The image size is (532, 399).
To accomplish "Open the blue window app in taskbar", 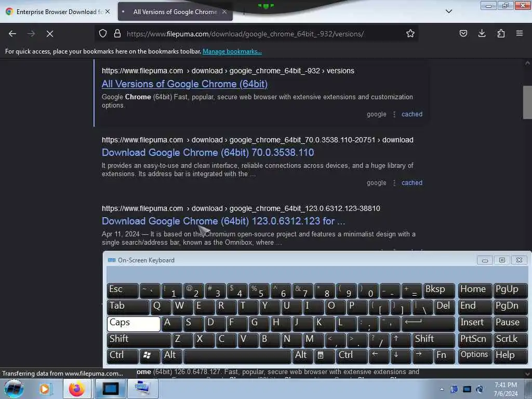I will pyautogui.click(x=110, y=389).
